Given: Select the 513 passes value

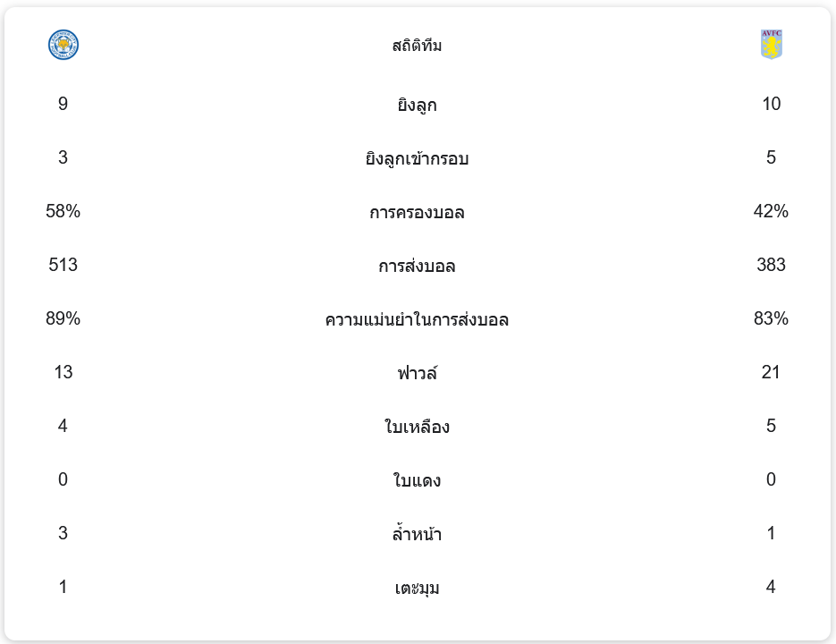Looking at the screenshot, I should coord(63,266).
